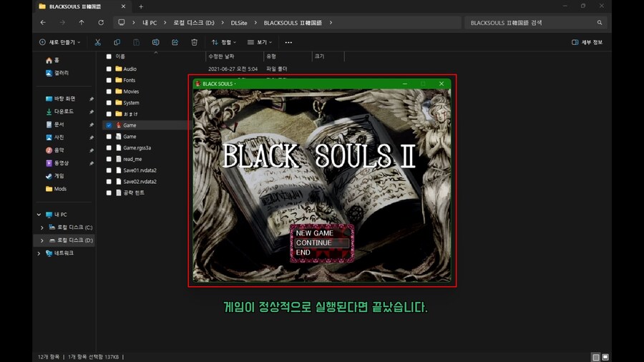Click the search magnifier icon
The image size is (644, 362).
point(600,23)
